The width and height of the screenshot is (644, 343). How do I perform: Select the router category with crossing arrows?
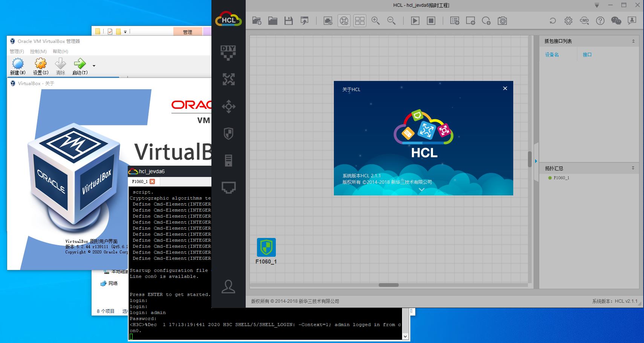pyautogui.click(x=228, y=79)
